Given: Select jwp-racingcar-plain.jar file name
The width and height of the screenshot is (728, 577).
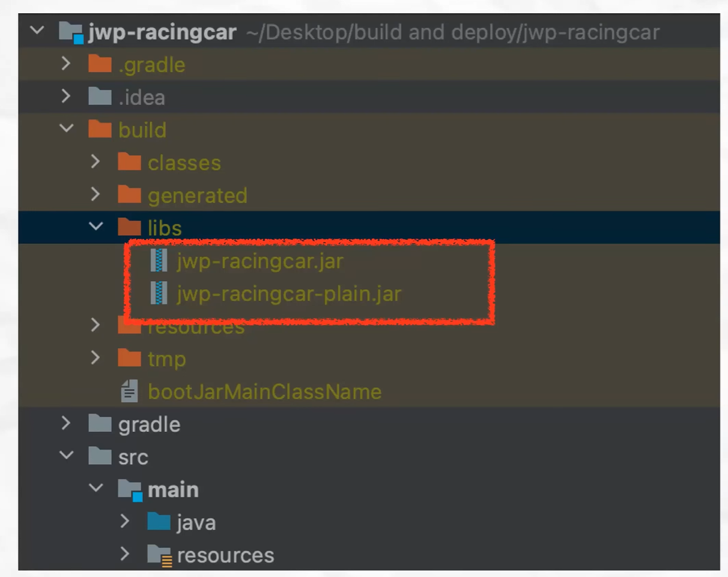Looking at the screenshot, I should (x=289, y=294).
